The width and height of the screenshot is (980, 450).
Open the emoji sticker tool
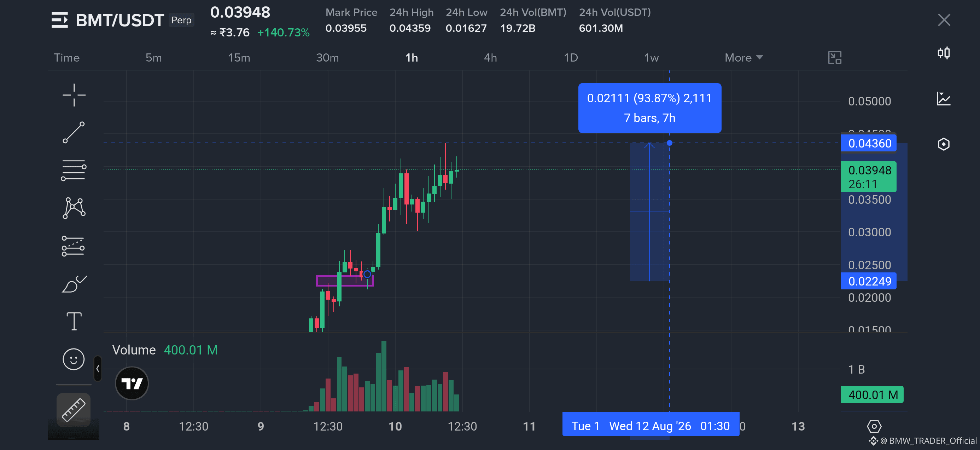(74, 359)
